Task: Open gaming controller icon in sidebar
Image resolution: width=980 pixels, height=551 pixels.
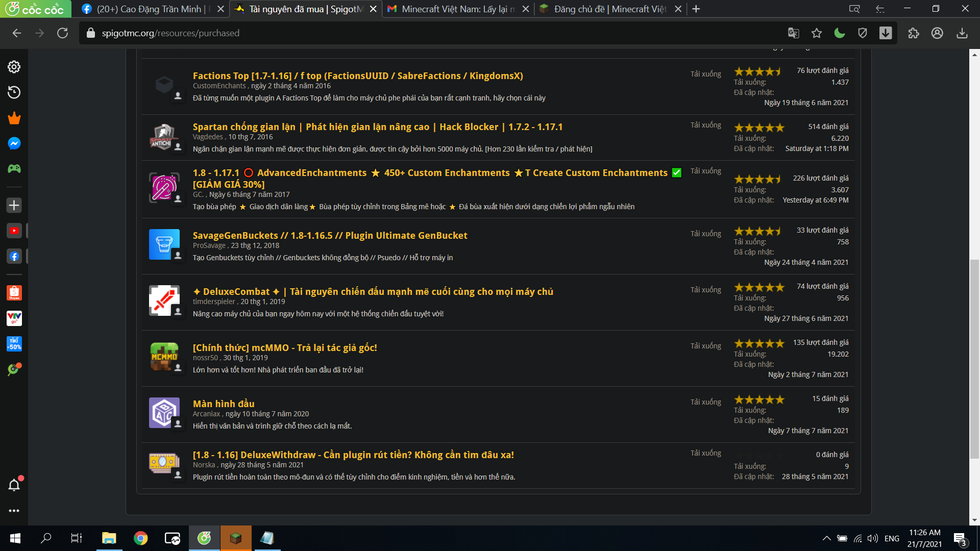Action: click(14, 169)
